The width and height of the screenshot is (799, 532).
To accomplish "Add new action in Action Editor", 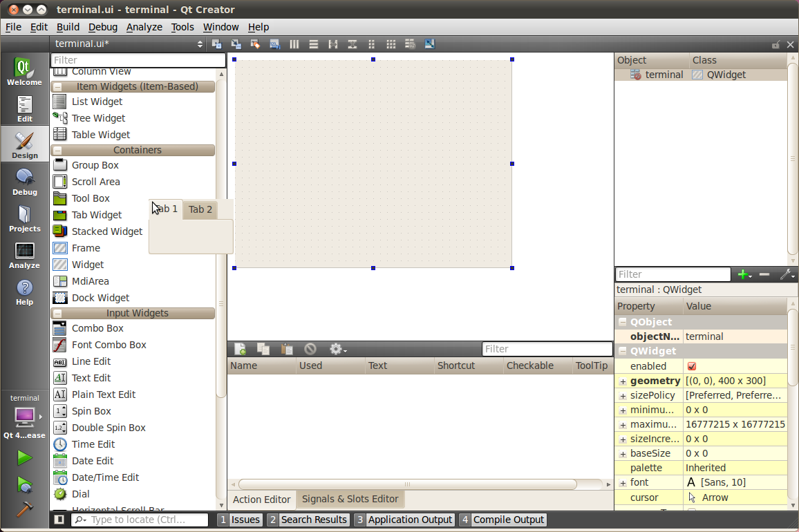I will pos(240,349).
